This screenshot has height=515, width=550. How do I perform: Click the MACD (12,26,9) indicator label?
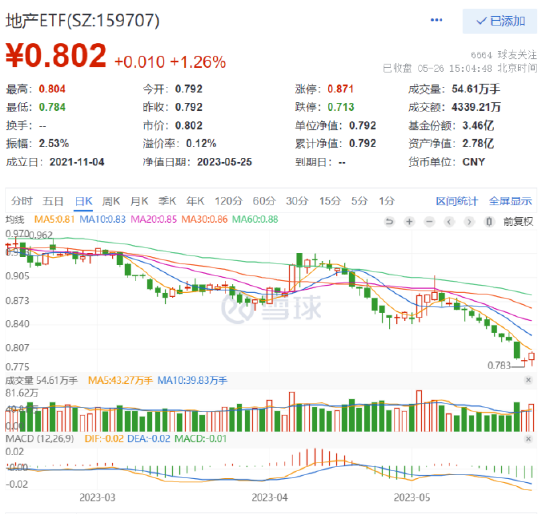click(x=40, y=439)
